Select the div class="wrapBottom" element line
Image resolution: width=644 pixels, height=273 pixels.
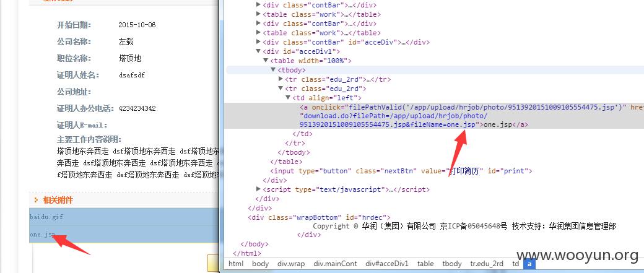click(x=319, y=217)
